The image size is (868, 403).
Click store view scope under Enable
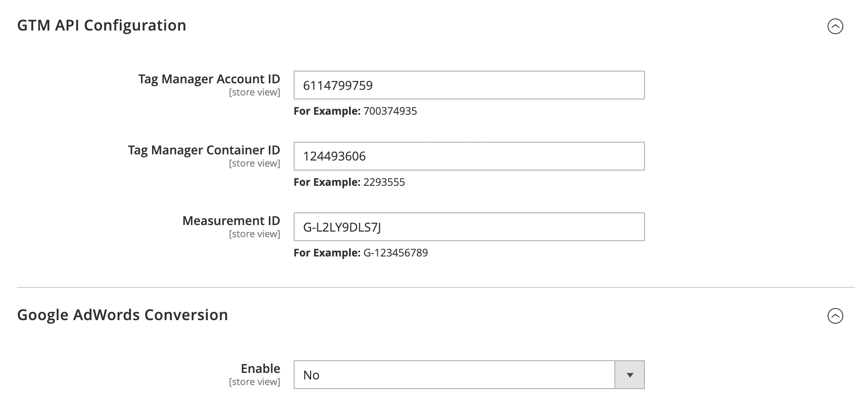click(x=254, y=382)
